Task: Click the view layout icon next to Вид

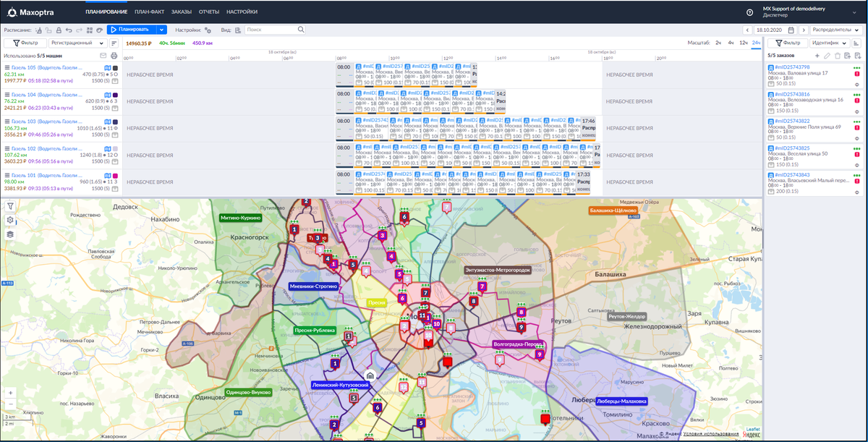Action: click(238, 30)
